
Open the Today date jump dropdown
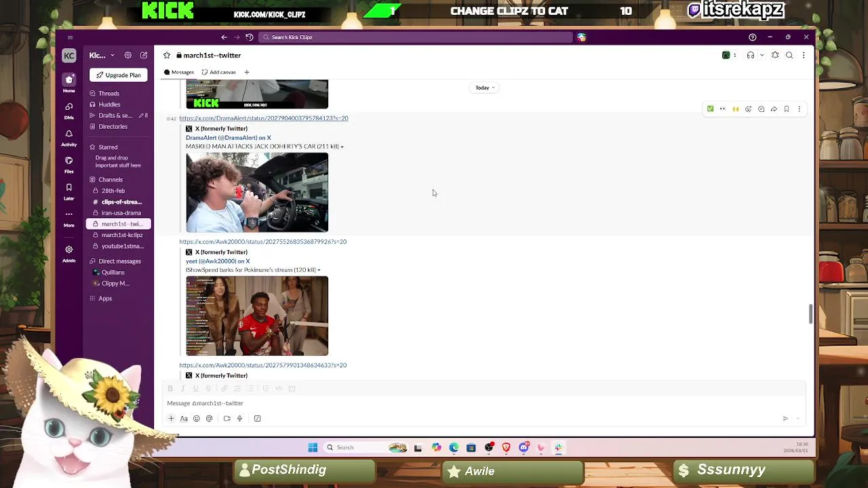pyautogui.click(x=485, y=87)
